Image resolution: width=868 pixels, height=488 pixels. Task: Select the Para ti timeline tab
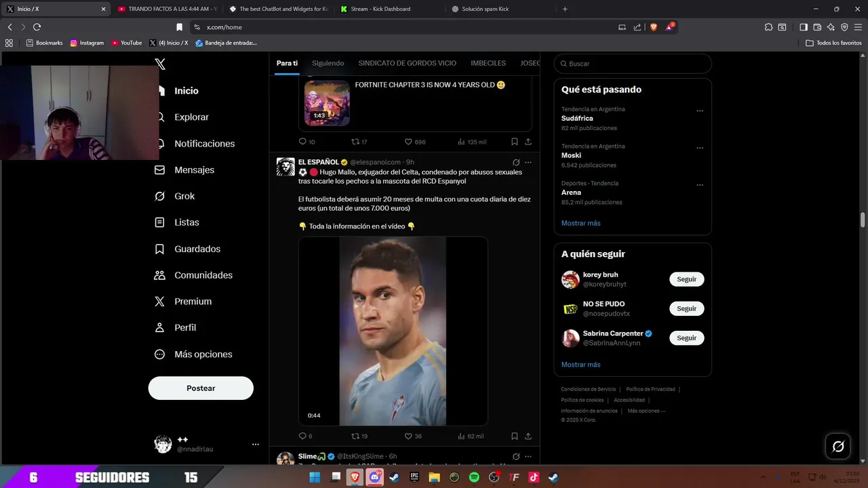[287, 63]
